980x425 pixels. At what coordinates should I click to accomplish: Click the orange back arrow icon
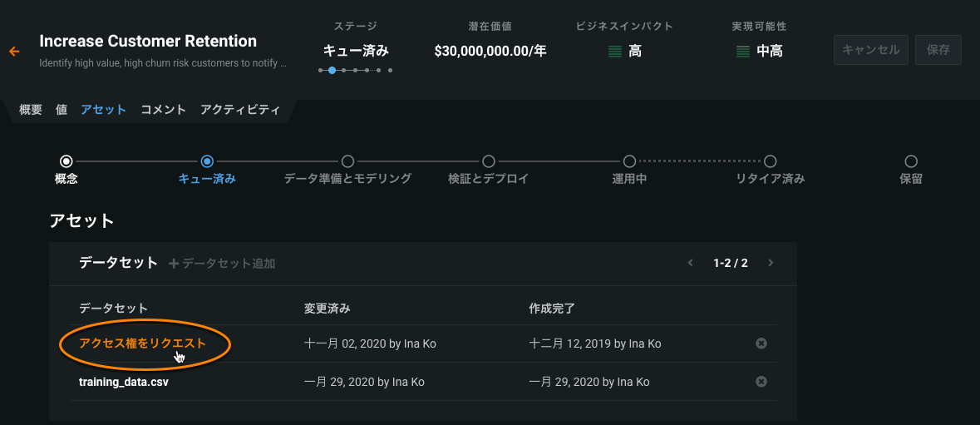coord(14,52)
